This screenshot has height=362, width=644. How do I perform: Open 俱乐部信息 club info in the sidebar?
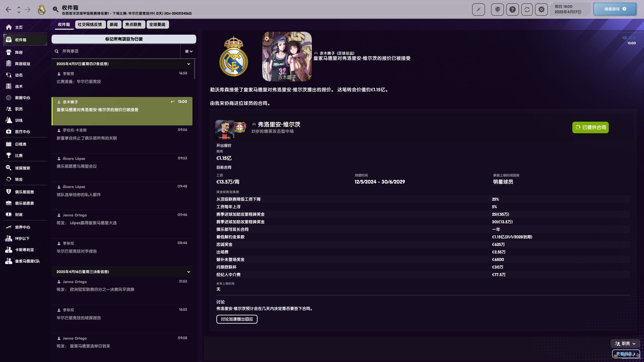tap(25, 192)
